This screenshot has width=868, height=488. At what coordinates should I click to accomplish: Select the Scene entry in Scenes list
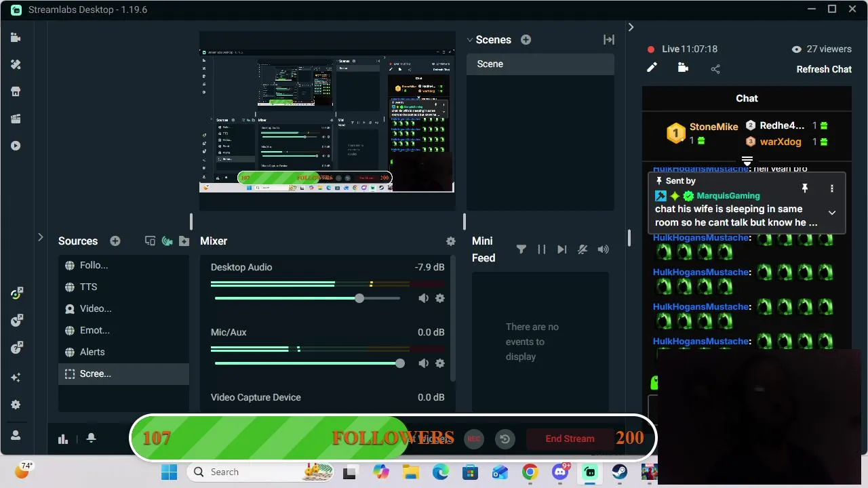coord(540,64)
